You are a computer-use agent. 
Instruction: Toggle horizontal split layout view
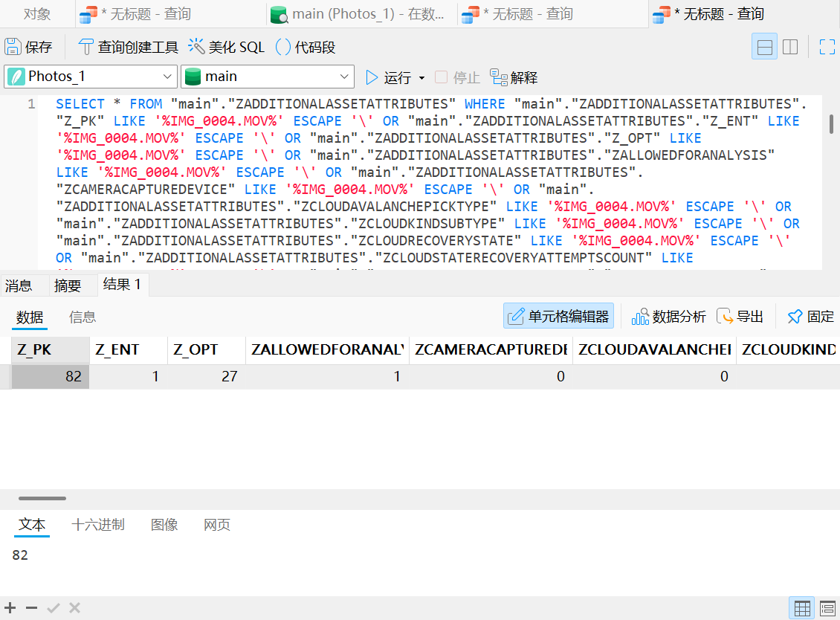click(x=764, y=47)
